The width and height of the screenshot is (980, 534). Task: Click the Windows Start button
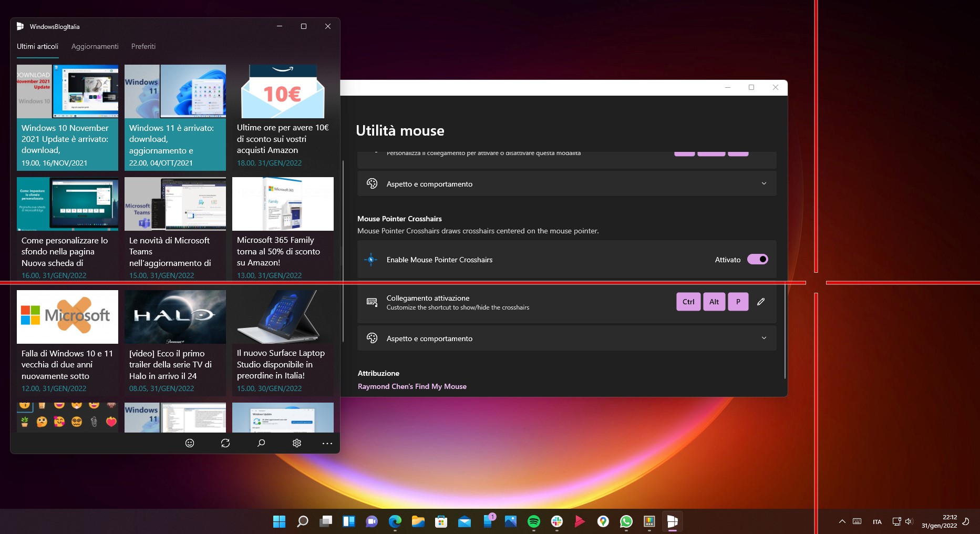280,521
